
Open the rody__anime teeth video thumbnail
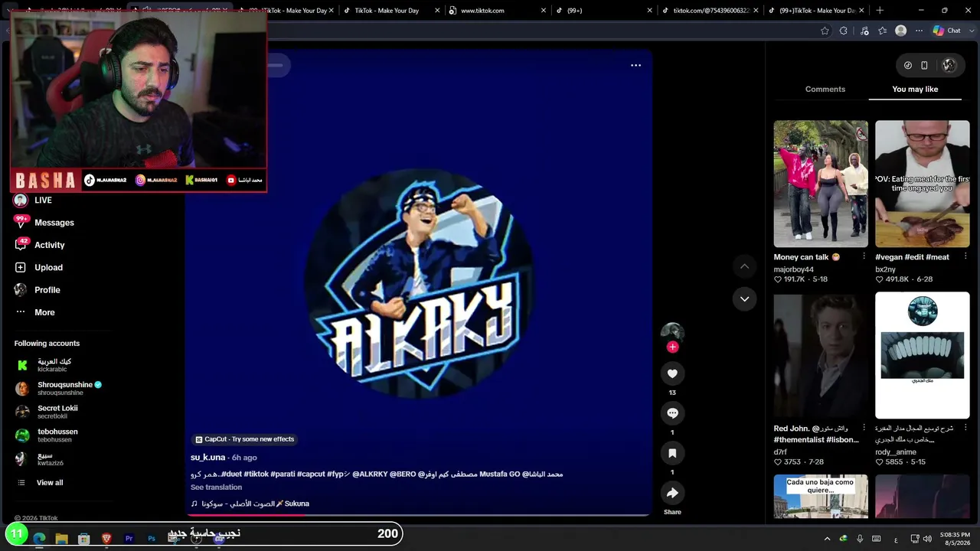click(923, 355)
